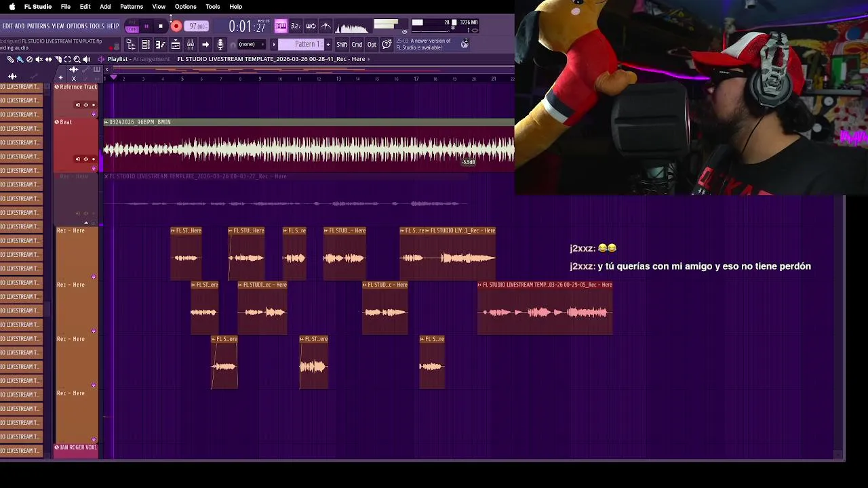This screenshot has height=488, width=868.
Task: Toggle PAT/SONG mode switch
Action: point(132,26)
